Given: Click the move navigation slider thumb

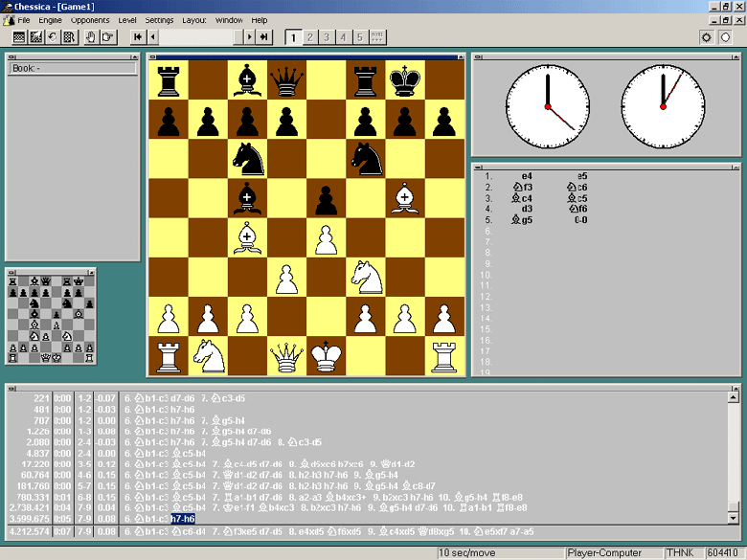Looking at the screenshot, I should click(238, 37).
